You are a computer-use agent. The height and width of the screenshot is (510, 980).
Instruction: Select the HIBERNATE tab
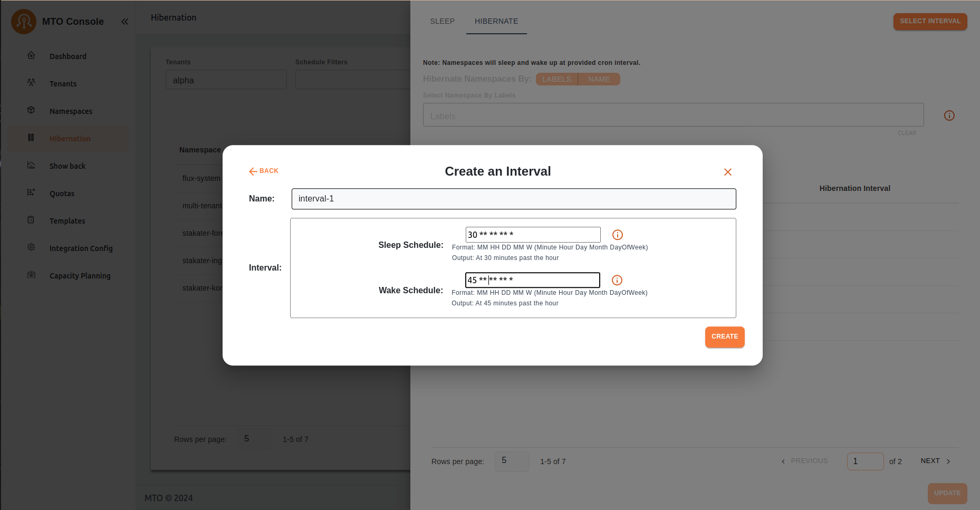pos(496,21)
